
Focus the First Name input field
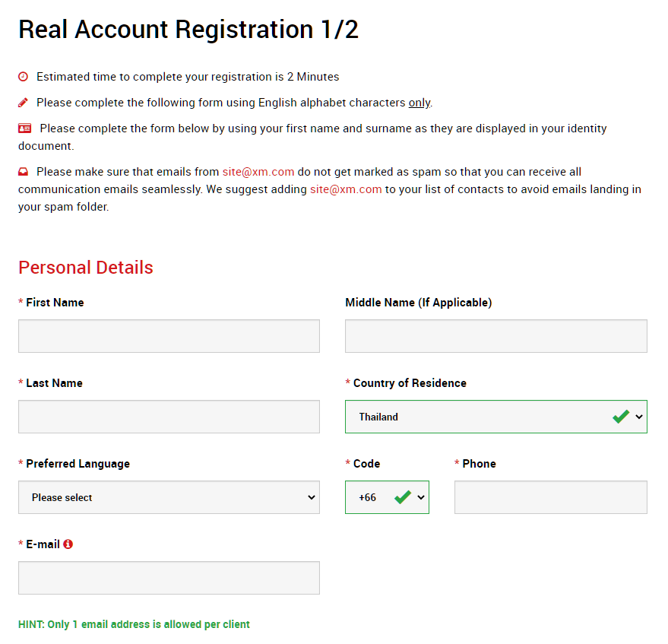pos(169,336)
